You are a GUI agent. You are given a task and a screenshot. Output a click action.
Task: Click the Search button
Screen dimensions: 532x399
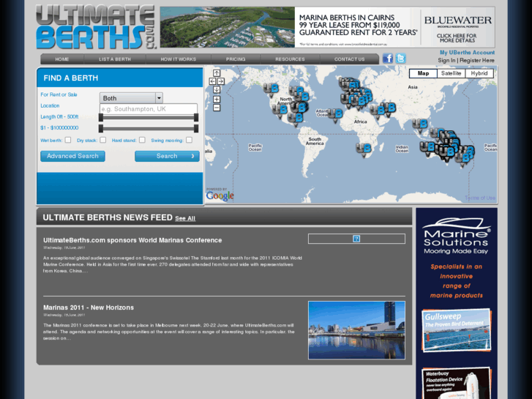pos(167,156)
